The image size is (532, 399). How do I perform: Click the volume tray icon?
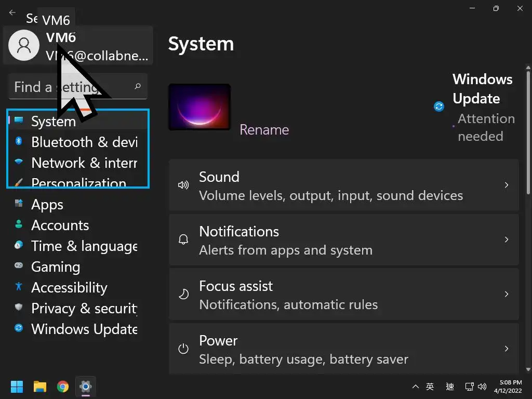[x=482, y=387]
